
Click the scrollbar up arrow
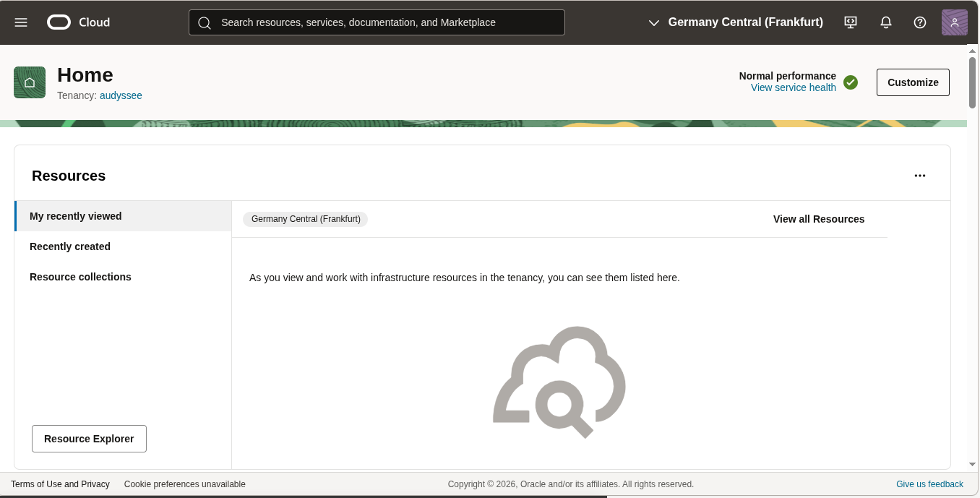(972, 51)
